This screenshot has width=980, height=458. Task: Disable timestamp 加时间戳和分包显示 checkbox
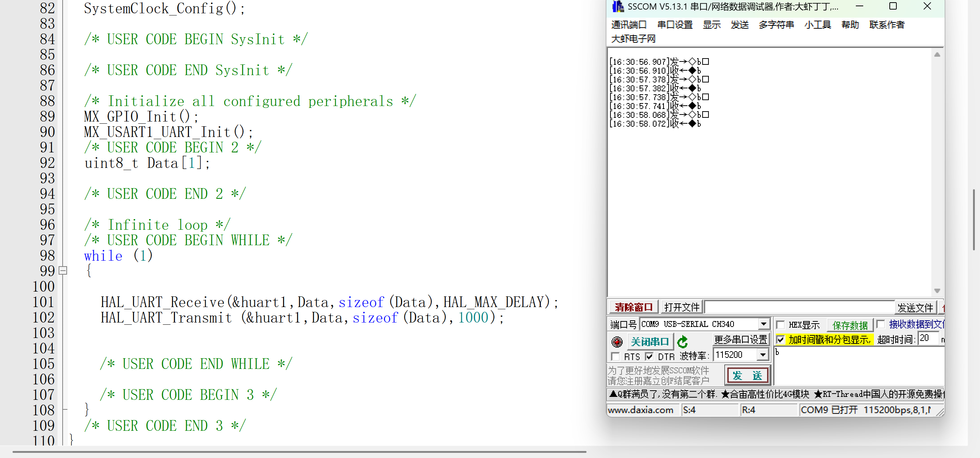pyautogui.click(x=781, y=339)
